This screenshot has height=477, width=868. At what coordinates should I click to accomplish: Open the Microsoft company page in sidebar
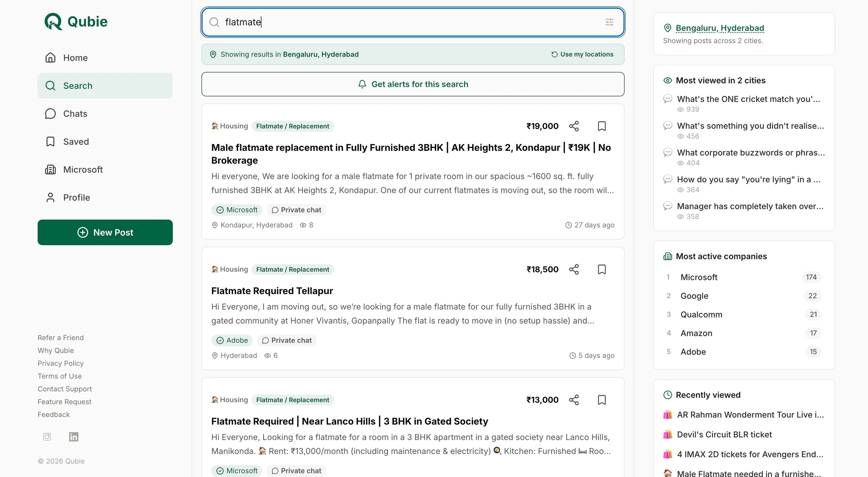tap(105, 169)
